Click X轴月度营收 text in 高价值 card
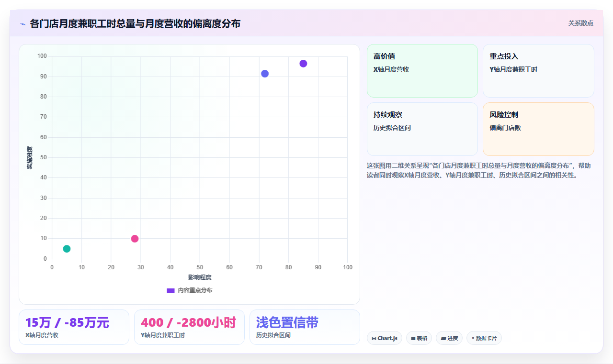The image size is (613, 364). (x=391, y=69)
